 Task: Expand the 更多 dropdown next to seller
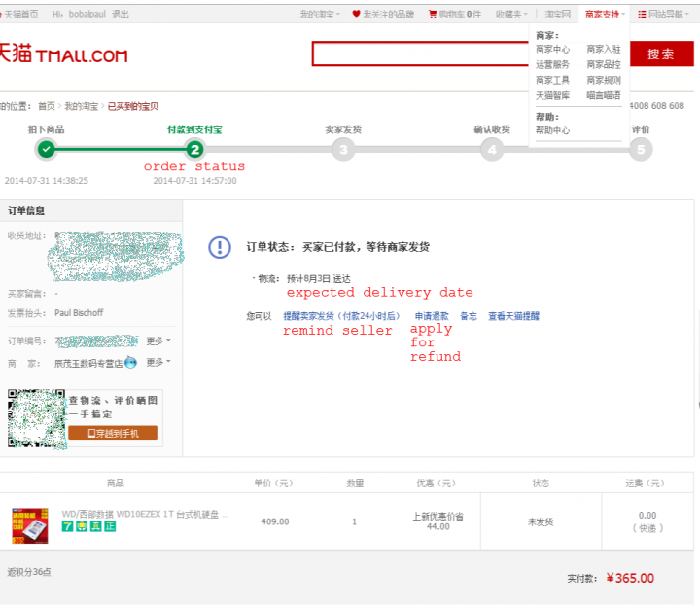[x=157, y=363]
